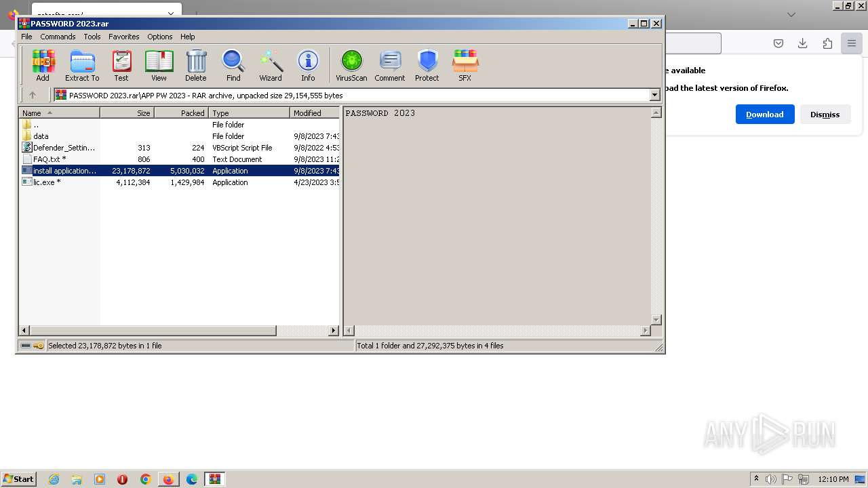
Task: Click the VBScript Script File type cell
Action: (x=242, y=148)
